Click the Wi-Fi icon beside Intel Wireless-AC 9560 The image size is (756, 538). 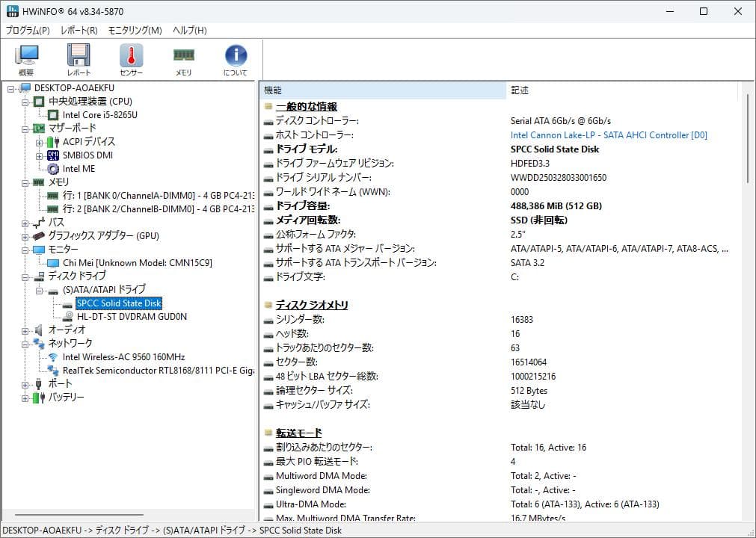tap(53, 357)
